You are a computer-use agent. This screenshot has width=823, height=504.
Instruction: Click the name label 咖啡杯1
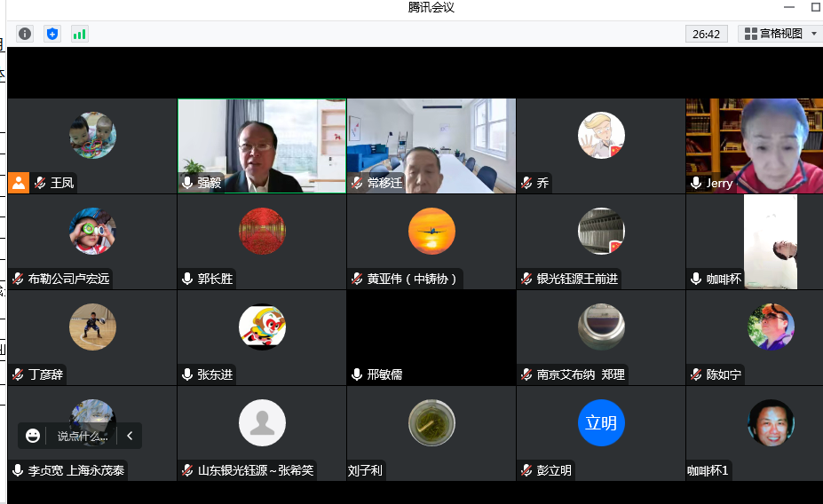point(708,470)
